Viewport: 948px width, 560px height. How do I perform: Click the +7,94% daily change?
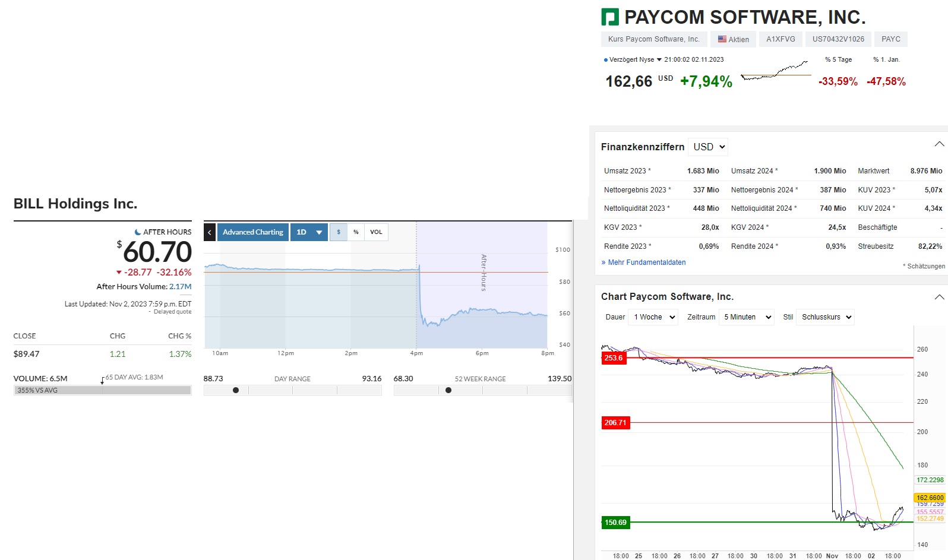(x=706, y=81)
